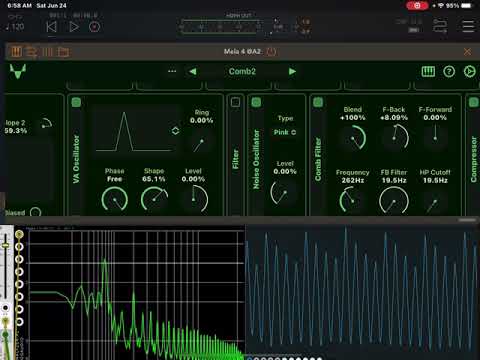
Task: Click the Shape value 65.1%
Action: 154,179
